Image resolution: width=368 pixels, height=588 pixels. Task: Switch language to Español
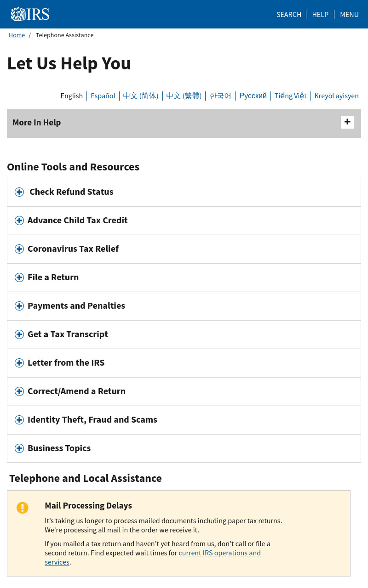(x=103, y=96)
